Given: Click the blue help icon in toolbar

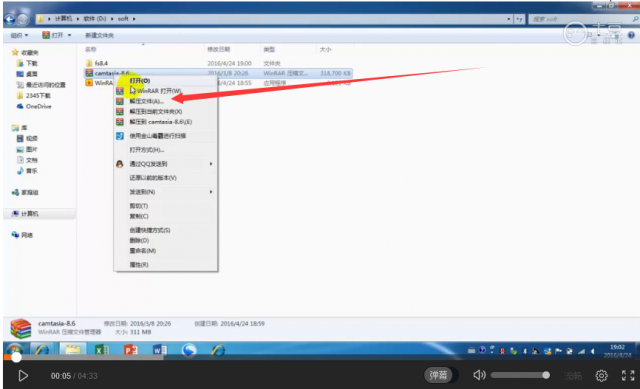Looking at the screenshot, I should [631, 35].
